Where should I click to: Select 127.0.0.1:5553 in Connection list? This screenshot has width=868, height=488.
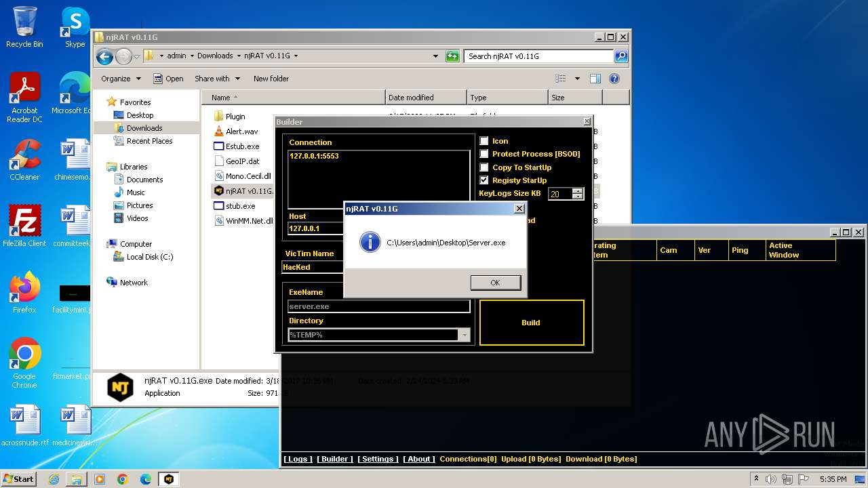[314, 156]
